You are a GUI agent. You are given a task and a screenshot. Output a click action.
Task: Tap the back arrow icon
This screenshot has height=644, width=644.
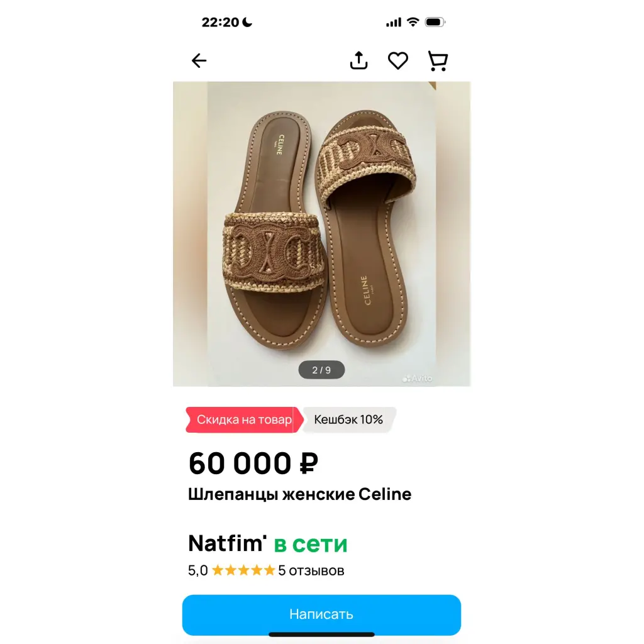click(x=199, y=60)
